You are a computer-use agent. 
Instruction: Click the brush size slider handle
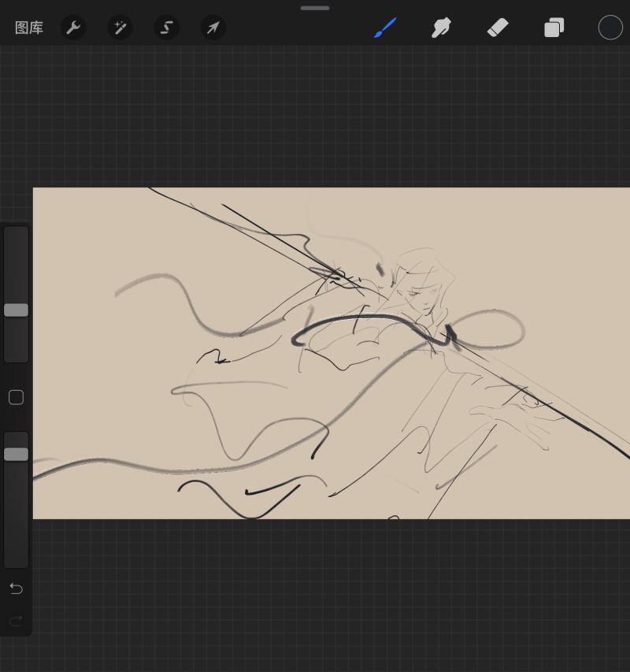17,310
